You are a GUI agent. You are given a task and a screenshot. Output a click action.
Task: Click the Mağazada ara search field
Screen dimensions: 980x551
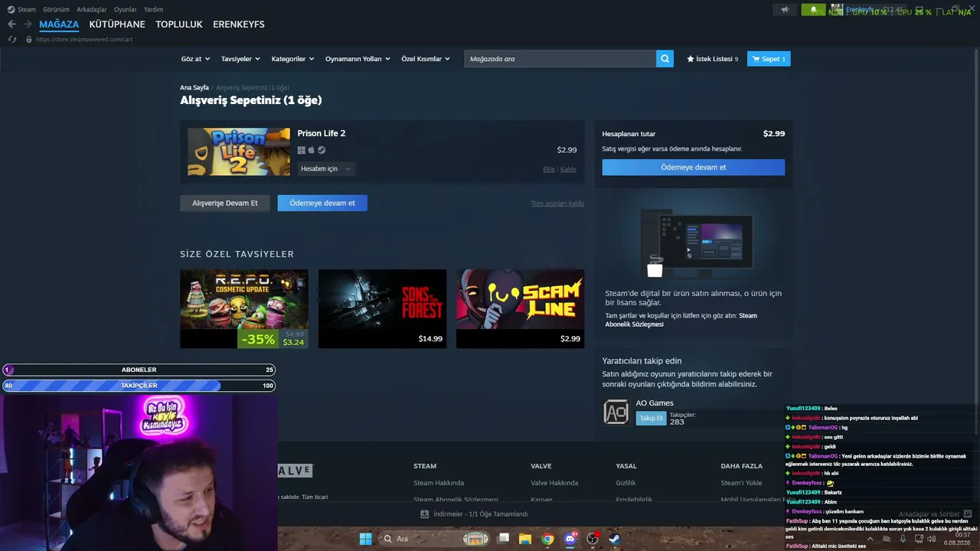(560, 59)
